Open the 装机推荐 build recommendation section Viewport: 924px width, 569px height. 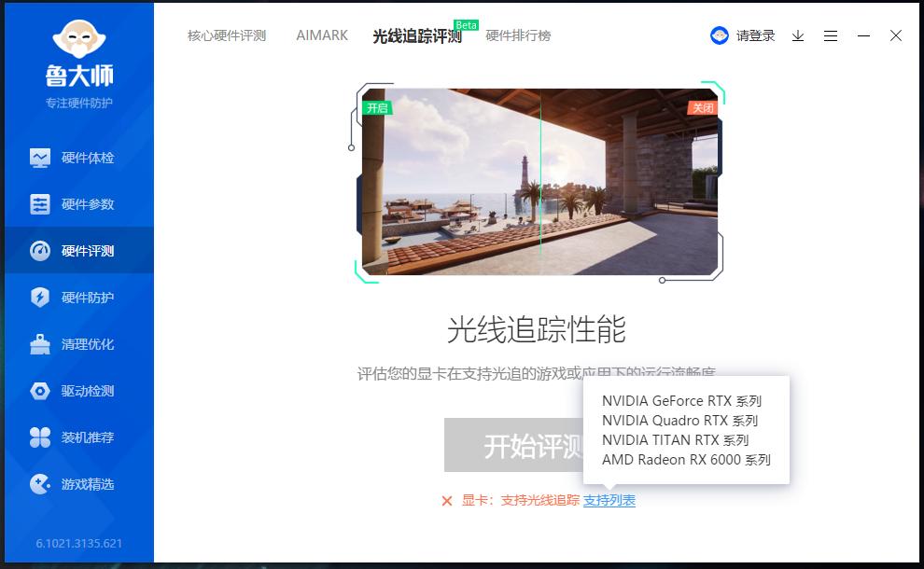78,437
